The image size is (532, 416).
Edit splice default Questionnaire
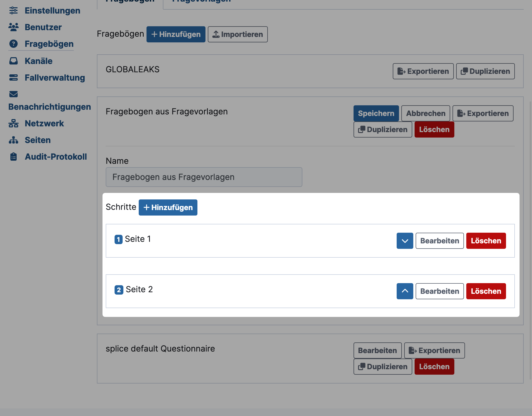tap(377, 350)
